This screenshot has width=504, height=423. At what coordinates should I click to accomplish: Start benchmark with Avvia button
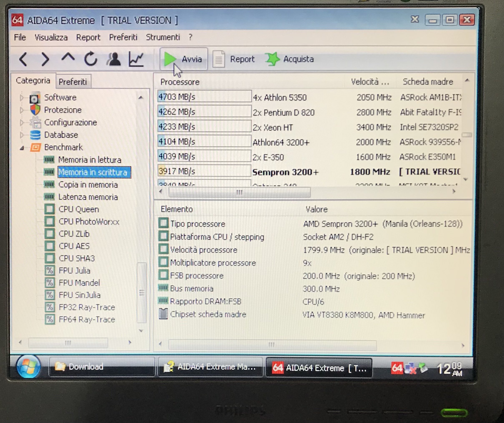(184, 59)
